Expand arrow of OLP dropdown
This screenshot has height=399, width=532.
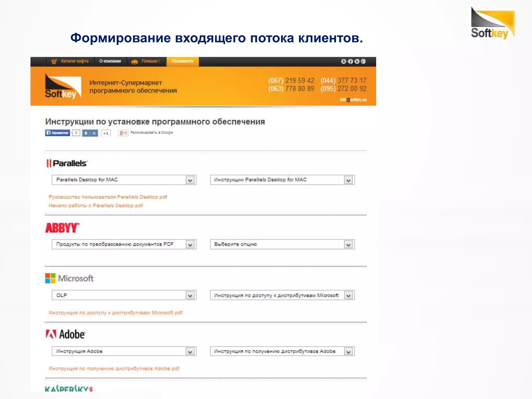(190, 295)
